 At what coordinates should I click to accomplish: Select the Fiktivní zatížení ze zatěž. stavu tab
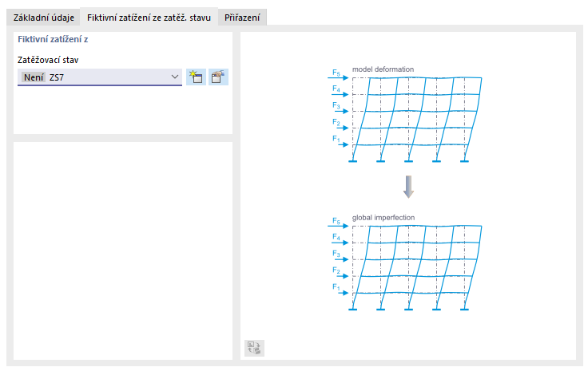(149, 17)
